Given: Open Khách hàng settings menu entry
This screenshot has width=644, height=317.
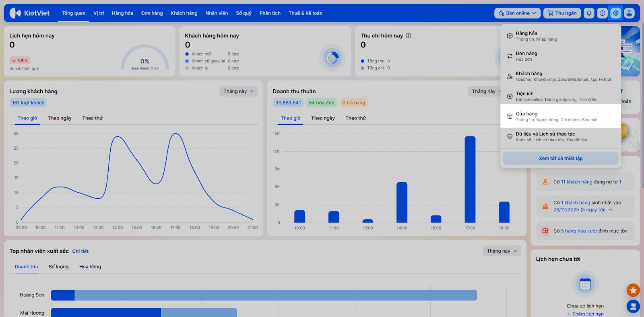Looking at the screenshot, I should tap(561, 76).
